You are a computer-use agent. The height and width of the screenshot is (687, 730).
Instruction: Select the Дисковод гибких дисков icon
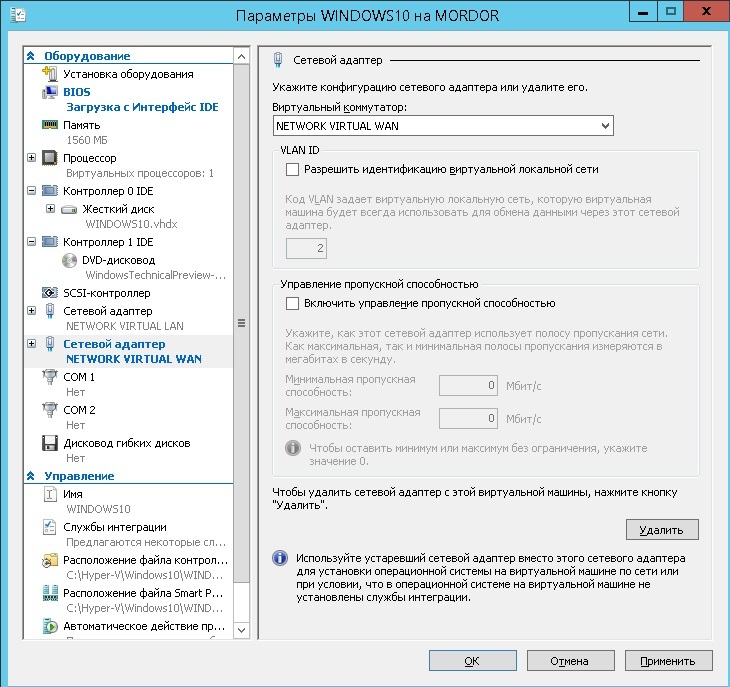coord(50,443)
